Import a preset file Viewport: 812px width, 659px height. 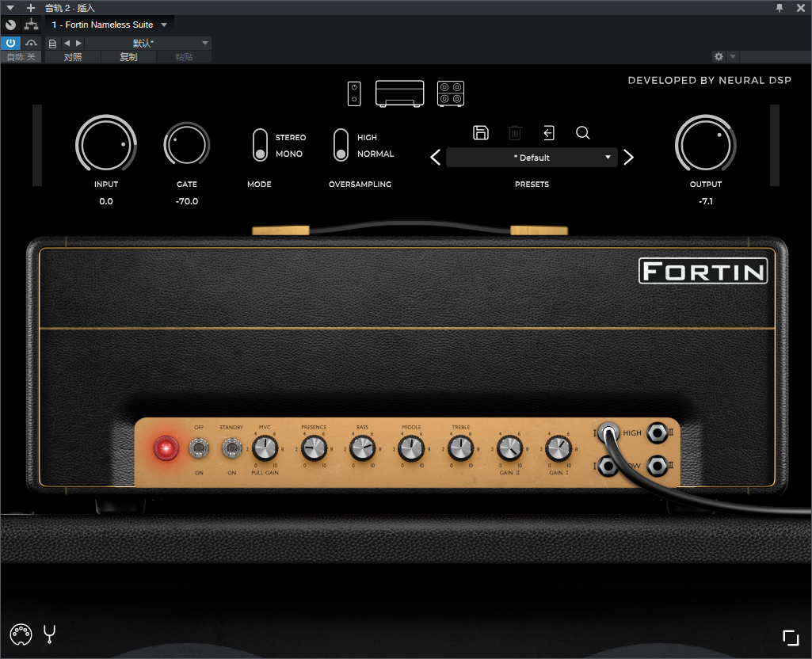tap(549, 132)
